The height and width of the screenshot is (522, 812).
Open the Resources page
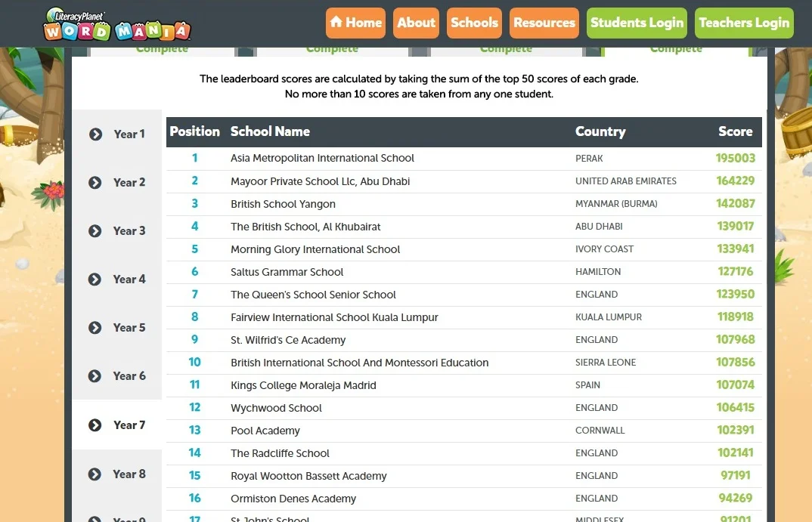tap(544, 23)
